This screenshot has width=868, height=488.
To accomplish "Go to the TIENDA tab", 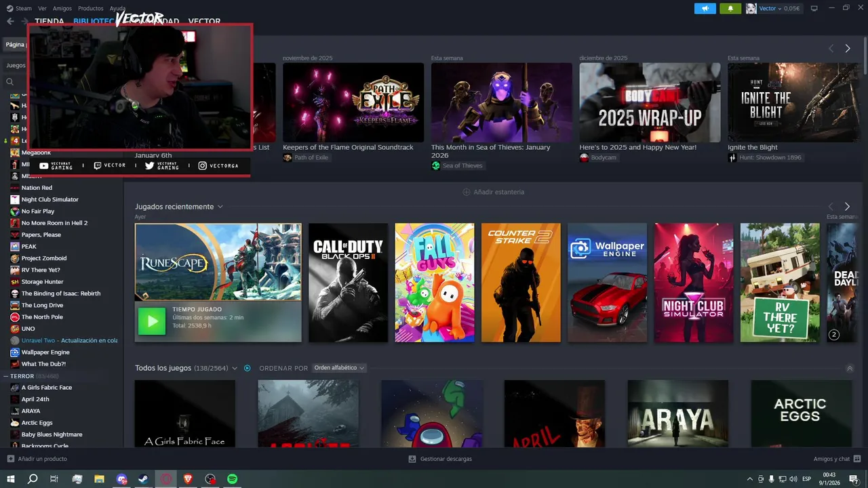I will (x=49, y=21).
